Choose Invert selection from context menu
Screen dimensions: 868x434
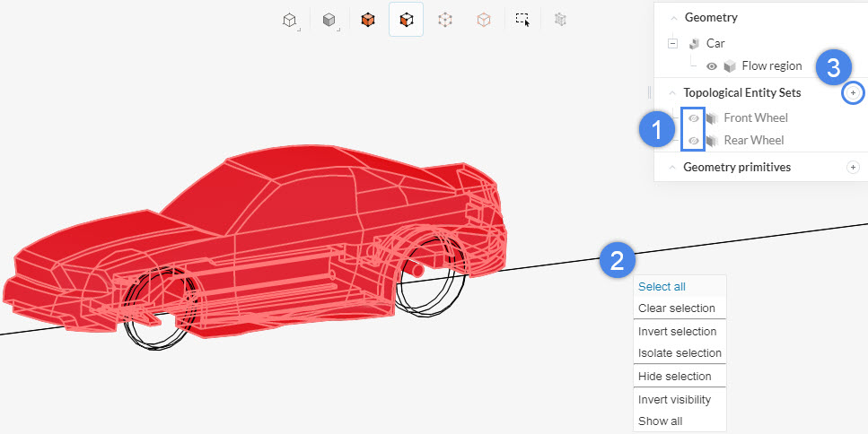click(x=679, y=331)
